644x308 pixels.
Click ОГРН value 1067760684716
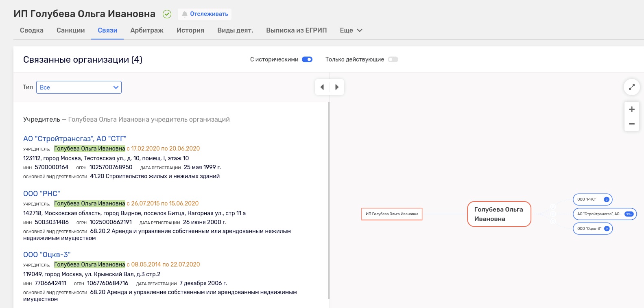[108, 283]
